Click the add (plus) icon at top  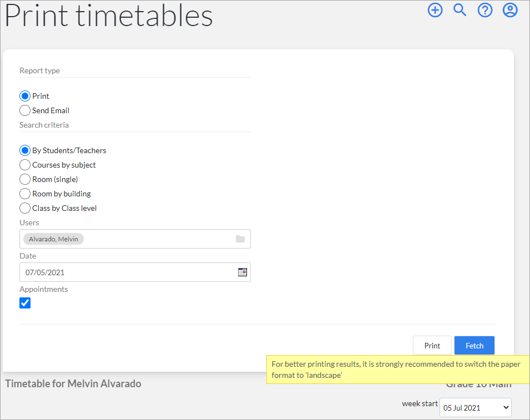click(435, 10)
